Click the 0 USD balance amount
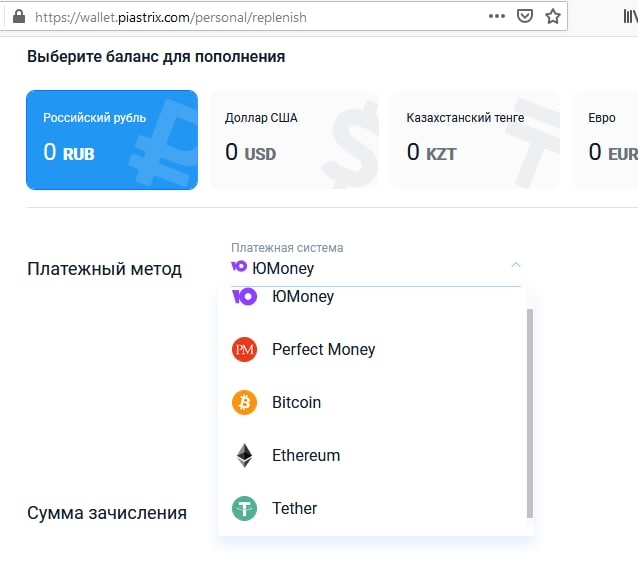The image size is (638, 573). (x=251, y=152)
